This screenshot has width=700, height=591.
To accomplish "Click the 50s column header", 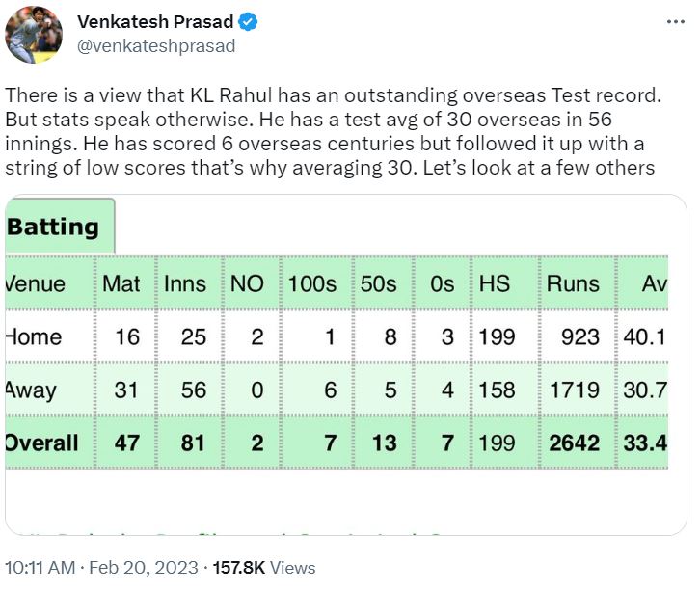I will (377, 283).
